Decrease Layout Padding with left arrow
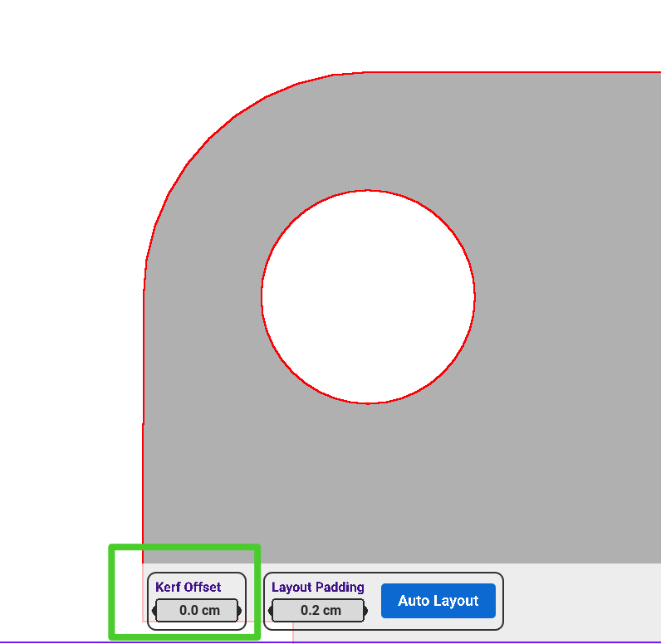Screen dimensions: 661x644 [x=270, y=611]
